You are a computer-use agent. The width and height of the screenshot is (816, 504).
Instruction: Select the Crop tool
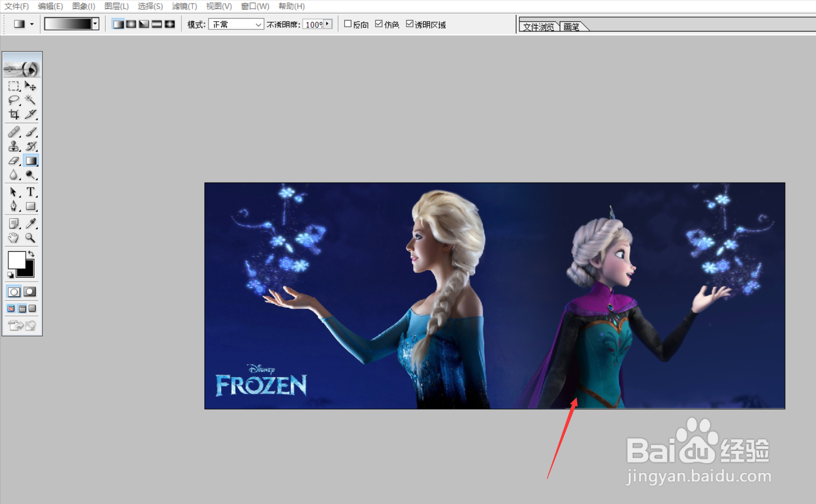(x=14, y=114)
